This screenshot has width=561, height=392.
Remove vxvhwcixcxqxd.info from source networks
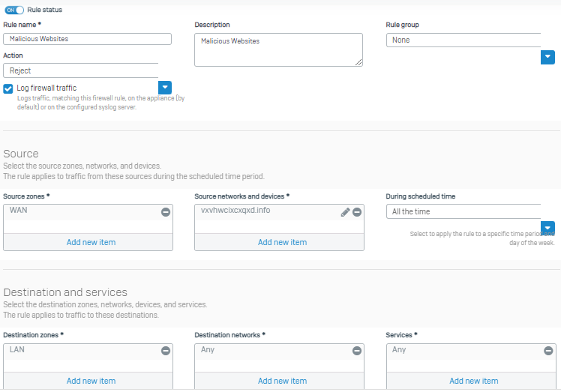click(x=357, y=212)
